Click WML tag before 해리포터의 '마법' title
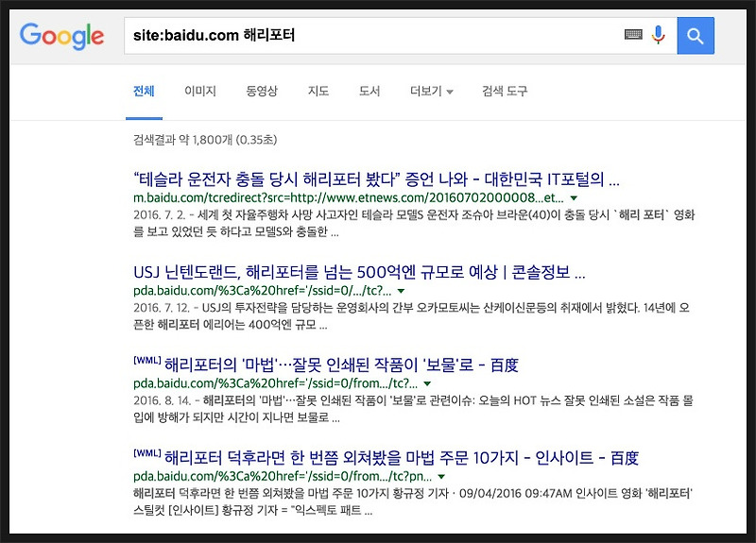Viewport: 756px width, 543px height. 147,361
